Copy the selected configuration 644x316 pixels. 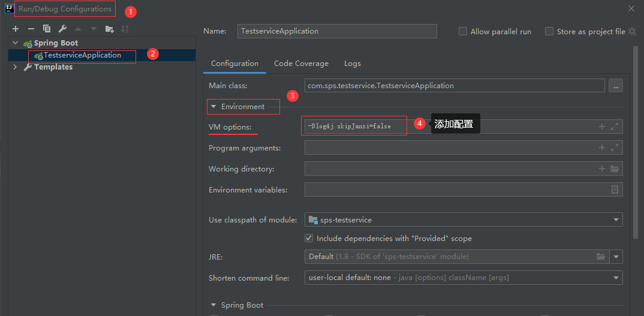coord(47,29)
